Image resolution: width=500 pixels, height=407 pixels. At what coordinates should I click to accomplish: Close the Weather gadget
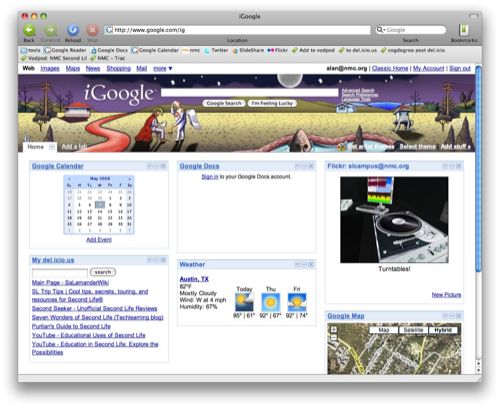point(311,265)
